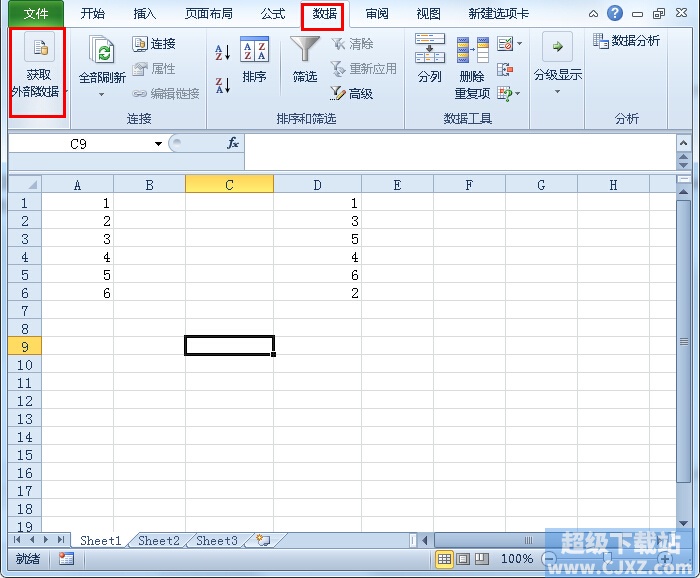Click the horizontal scrollbar left arrow

[425, 541]
